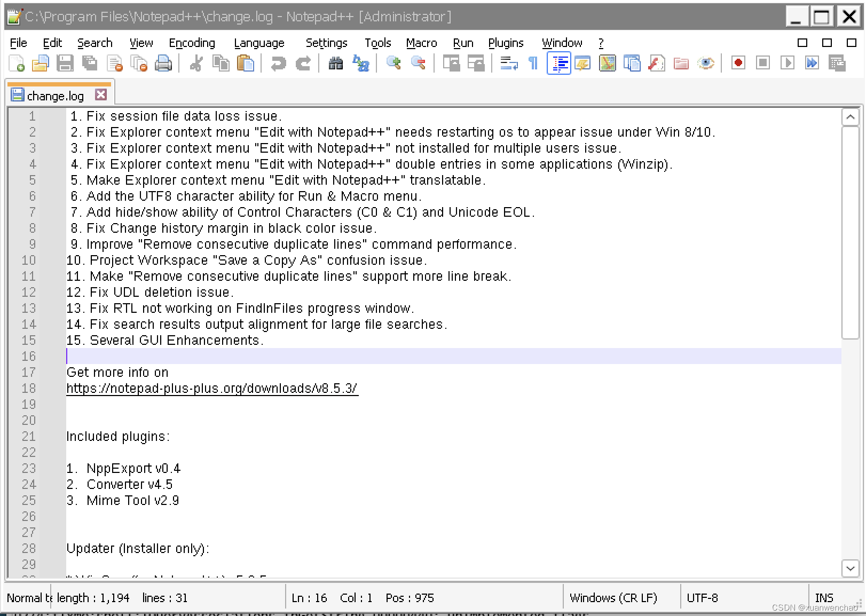The image size is (866, 616).
Task: Save the current recorded macro icon
Action: tap(837, 64)
